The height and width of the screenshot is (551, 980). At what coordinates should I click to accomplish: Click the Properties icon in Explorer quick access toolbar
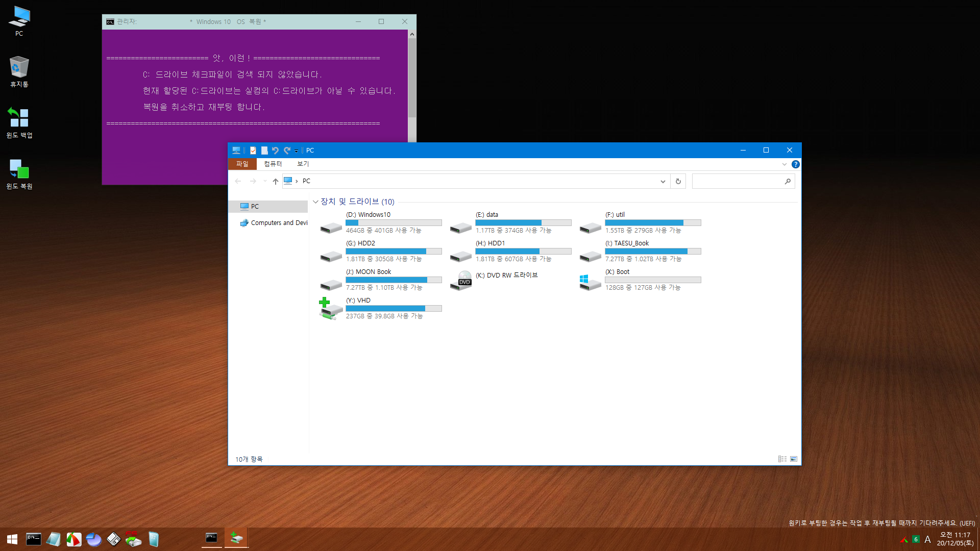[253, 151]
